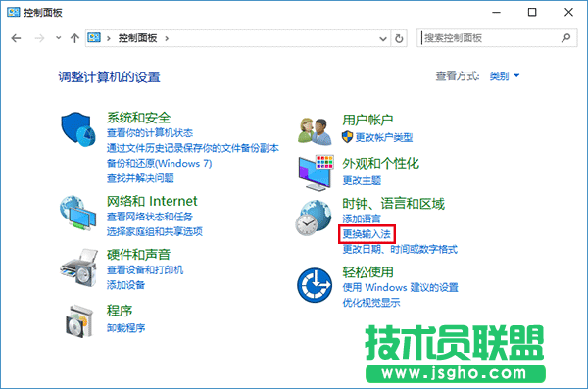The width and height of the screenshot is (588, 389).
Task: Click 使用 Windows 建议的设置 link
Action: coord(400,288)
